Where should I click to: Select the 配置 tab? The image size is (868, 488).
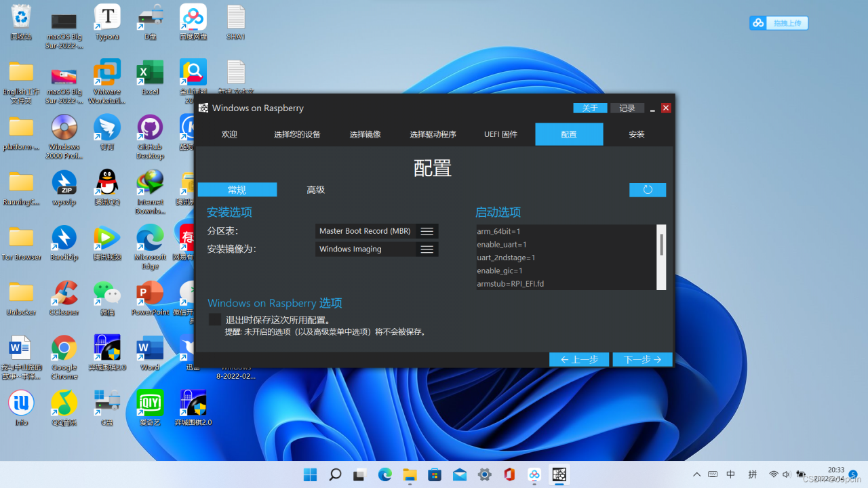[x=569, y=134]
